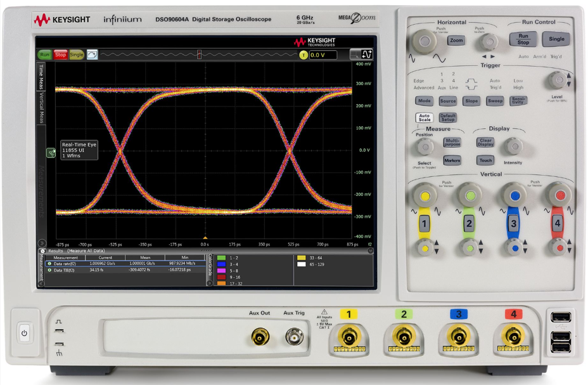This screenshot has width=588, height=385.
Task: Toggle channel 4 with the red button
Action: click(x=557, y=223)
